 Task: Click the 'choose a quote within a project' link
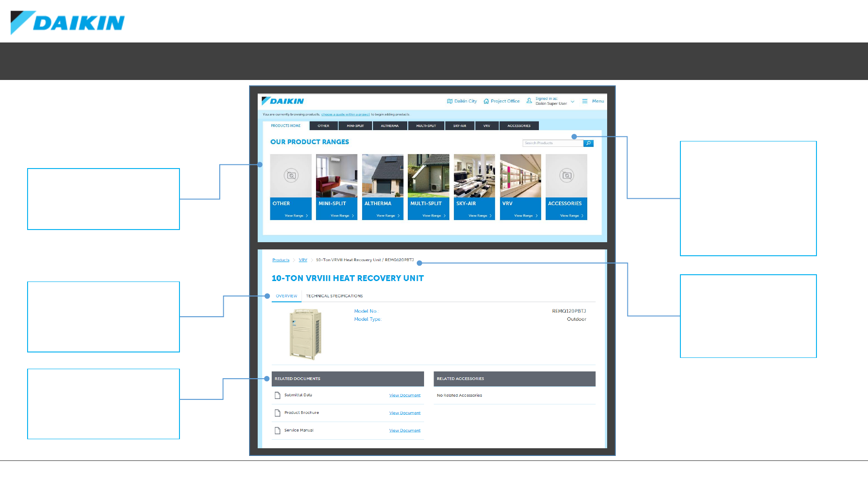[x=345, y=114]
